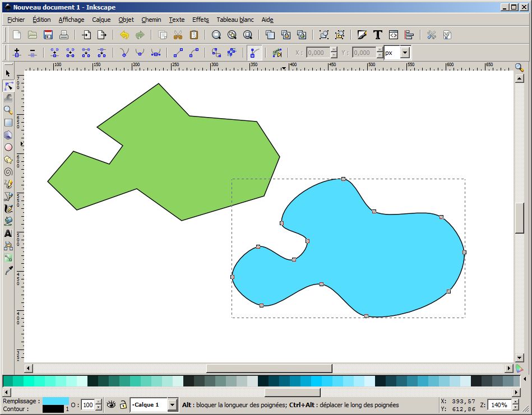Select the Pencil freehand tool
The width and height of the screenshot is (532, 415).
tap(8, 184)
